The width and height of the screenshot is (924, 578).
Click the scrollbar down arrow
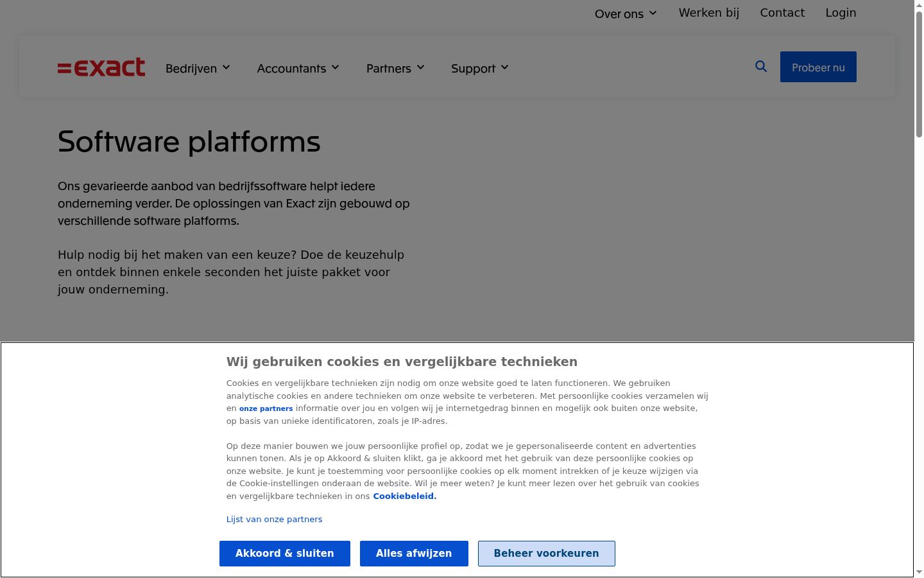(x=919, y=572)
